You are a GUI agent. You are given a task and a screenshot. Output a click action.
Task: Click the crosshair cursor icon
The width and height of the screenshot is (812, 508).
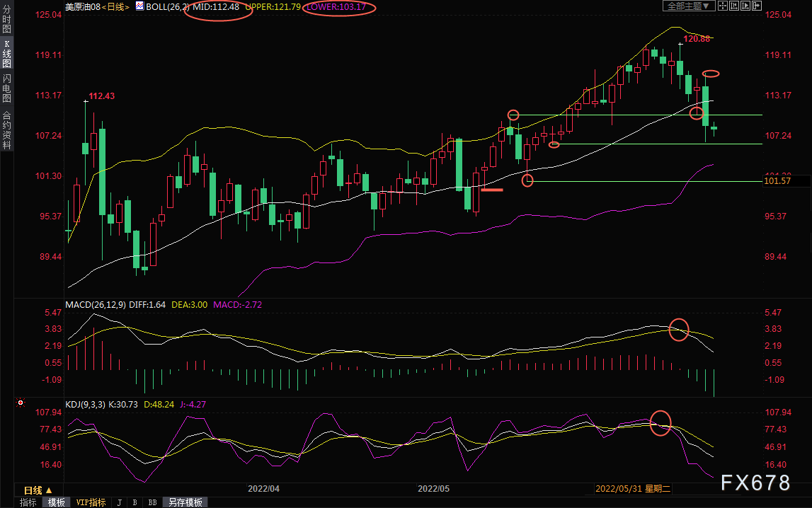pos(723,6)
